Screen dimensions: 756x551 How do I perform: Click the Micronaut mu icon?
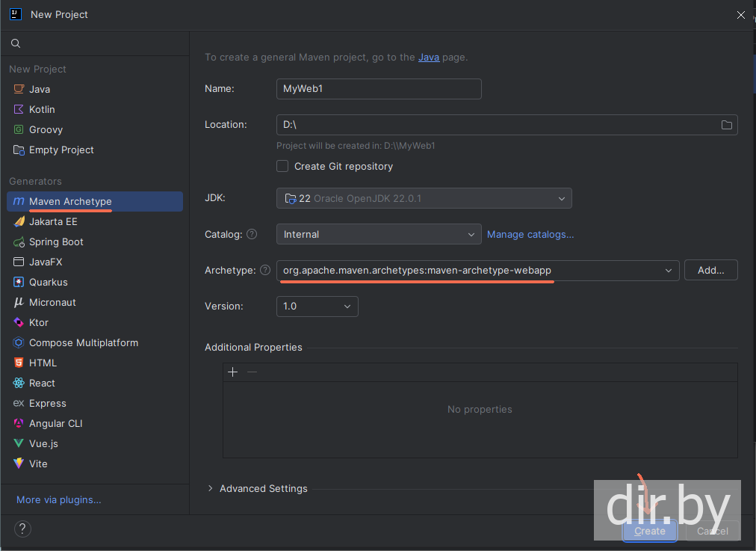19,303
